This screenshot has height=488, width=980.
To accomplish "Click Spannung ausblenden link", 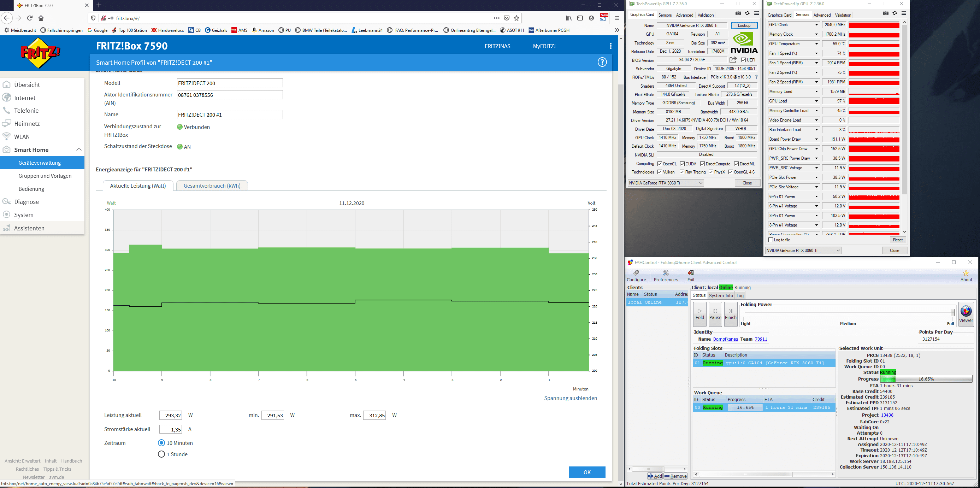I will tap(570, 398).
